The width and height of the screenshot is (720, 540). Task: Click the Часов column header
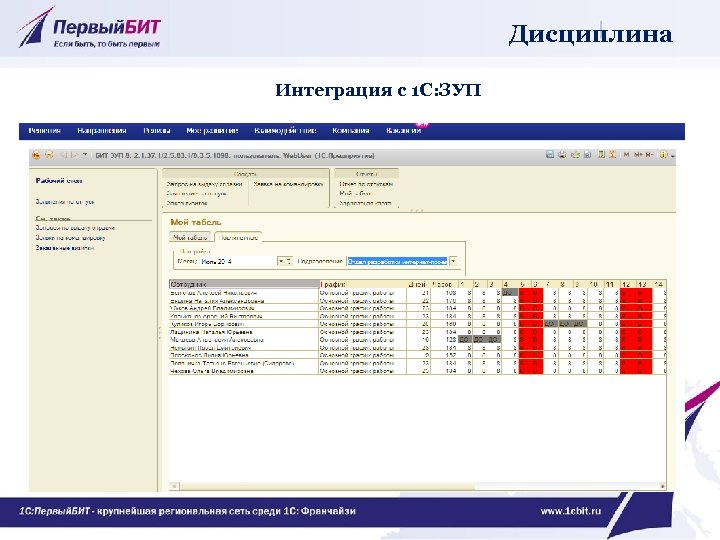444,284
